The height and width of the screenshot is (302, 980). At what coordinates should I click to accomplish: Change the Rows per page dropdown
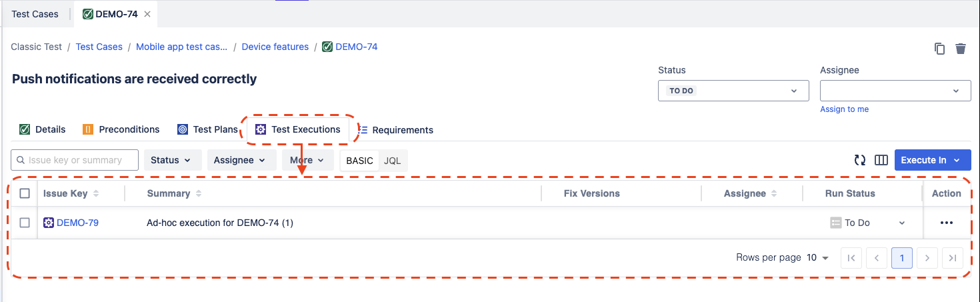[818, 258]
